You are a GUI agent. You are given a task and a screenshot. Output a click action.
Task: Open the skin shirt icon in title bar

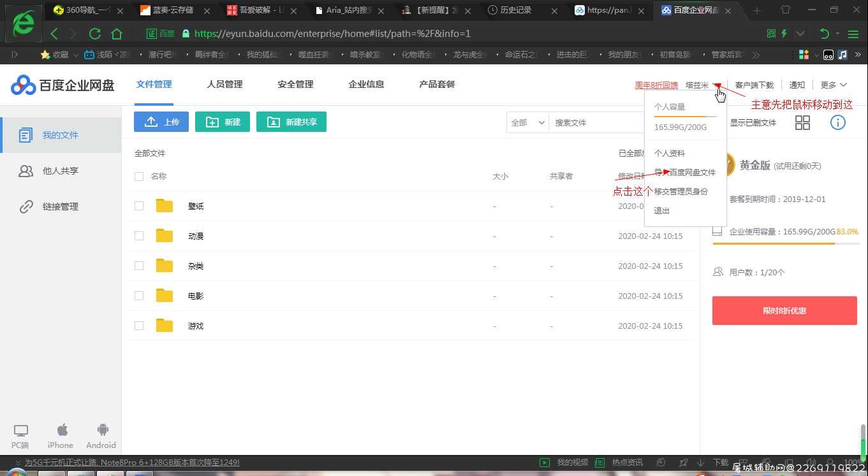pyautogui.click(x=785, y=10)
